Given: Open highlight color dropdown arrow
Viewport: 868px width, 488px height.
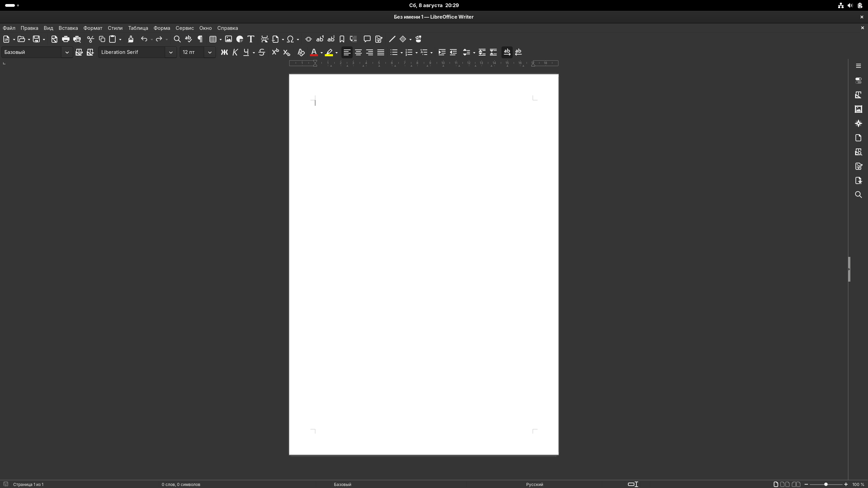Looking at the screenshot, I should pos(336,53).
